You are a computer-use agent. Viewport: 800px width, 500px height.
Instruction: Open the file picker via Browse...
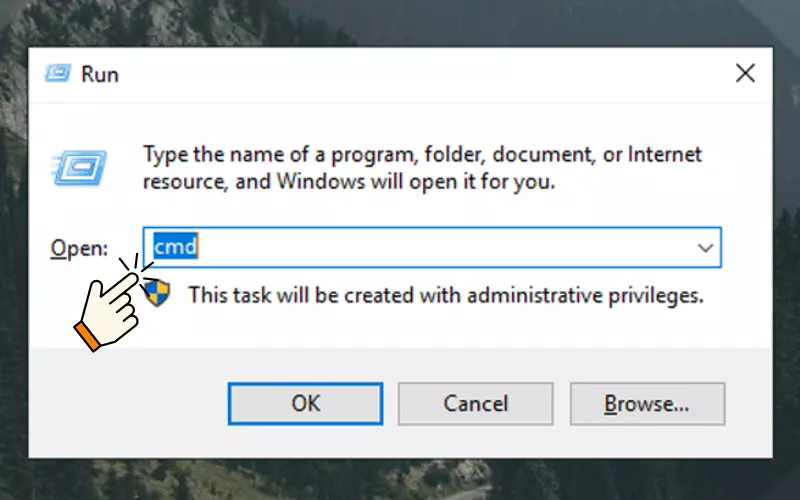(x=647, y=404)
